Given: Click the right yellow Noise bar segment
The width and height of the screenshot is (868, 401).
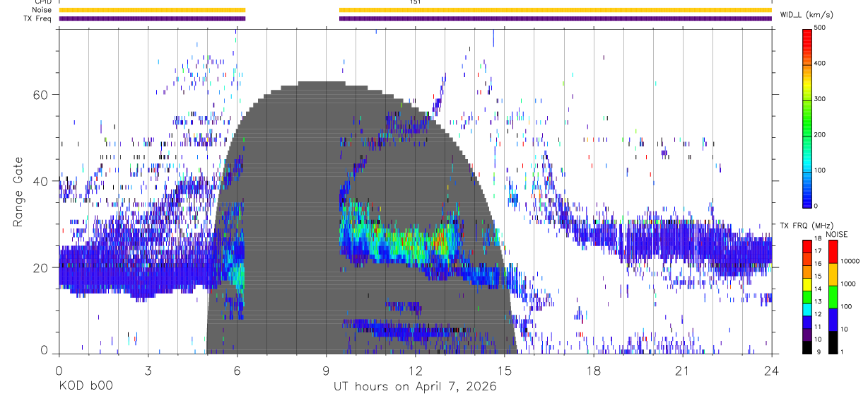Looking at the screenshot, I should [556, 10].
